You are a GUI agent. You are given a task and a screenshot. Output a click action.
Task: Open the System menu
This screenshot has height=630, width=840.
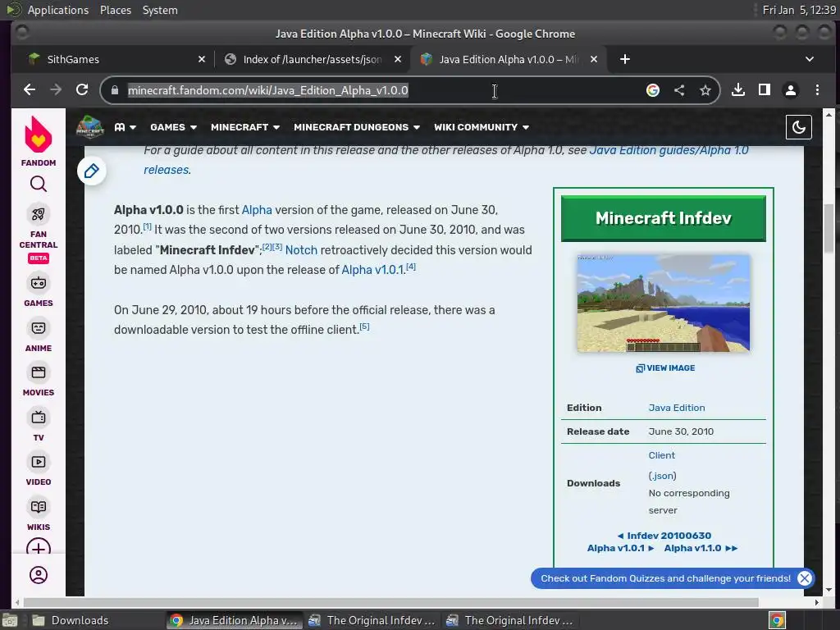pos(160,10)
